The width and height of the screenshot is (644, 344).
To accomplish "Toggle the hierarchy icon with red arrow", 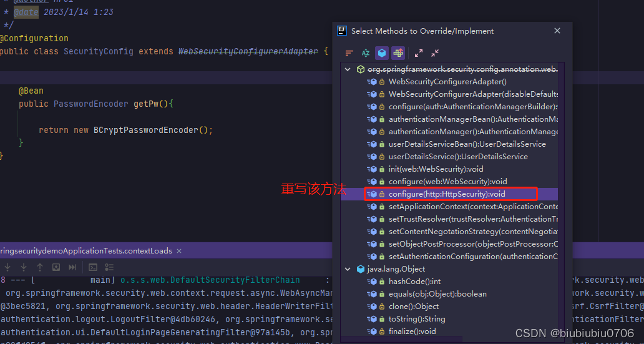I will tap(398, 53).
